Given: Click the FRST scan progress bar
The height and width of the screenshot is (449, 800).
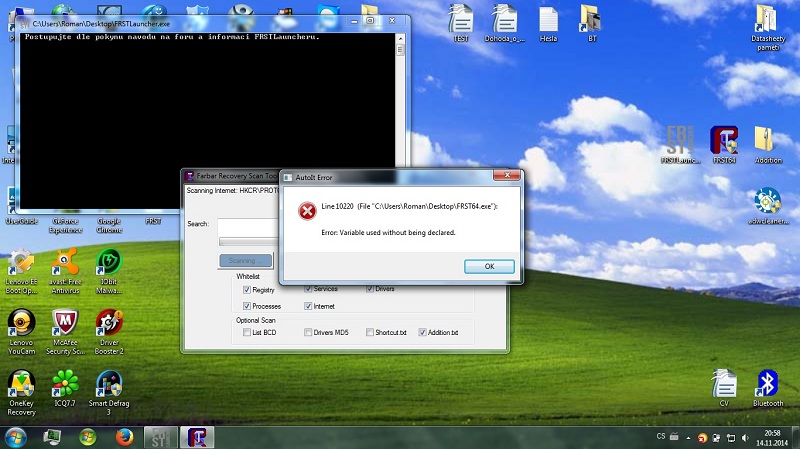Looking at the screenshot, I should [x=249, y=241].
